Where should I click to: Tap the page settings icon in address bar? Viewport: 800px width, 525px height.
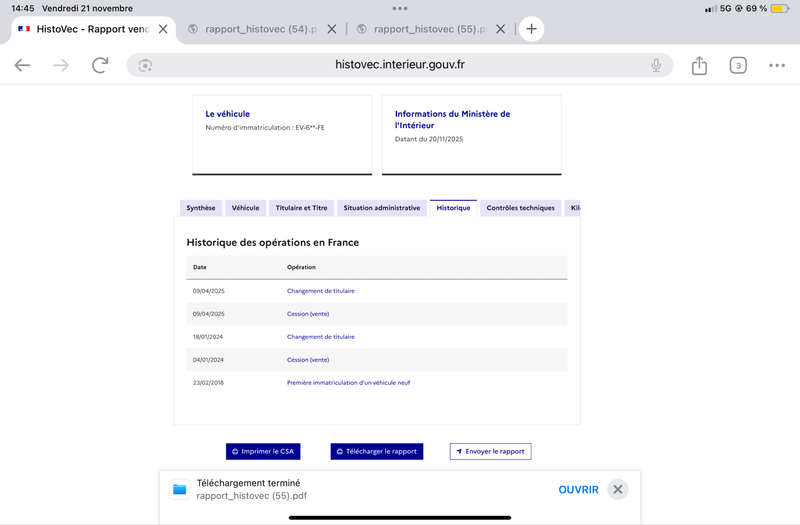[145, 65]
